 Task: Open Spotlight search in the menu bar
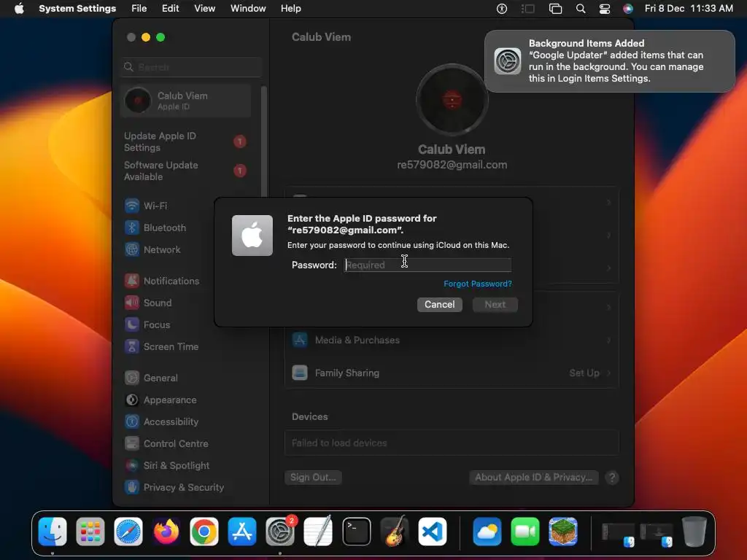[580, 9]
